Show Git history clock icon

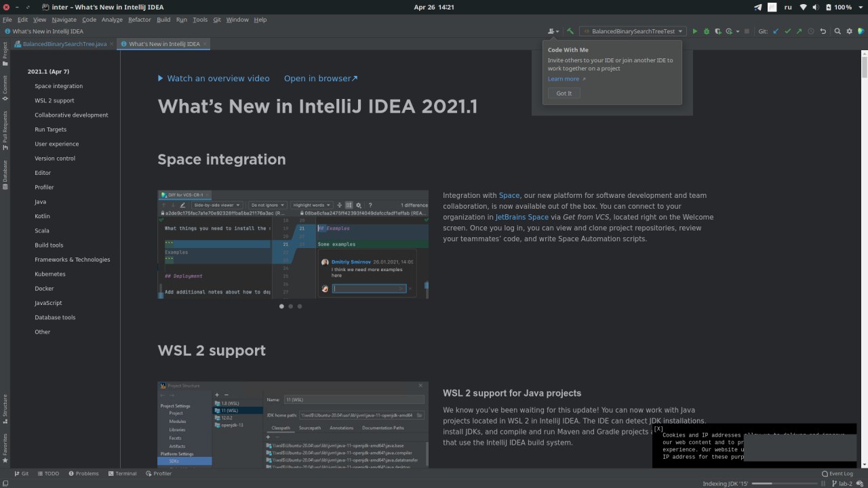811,31
